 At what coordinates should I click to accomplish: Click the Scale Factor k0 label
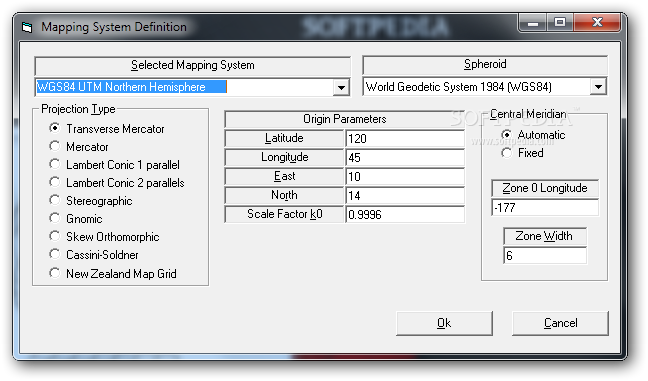(284, 214)
